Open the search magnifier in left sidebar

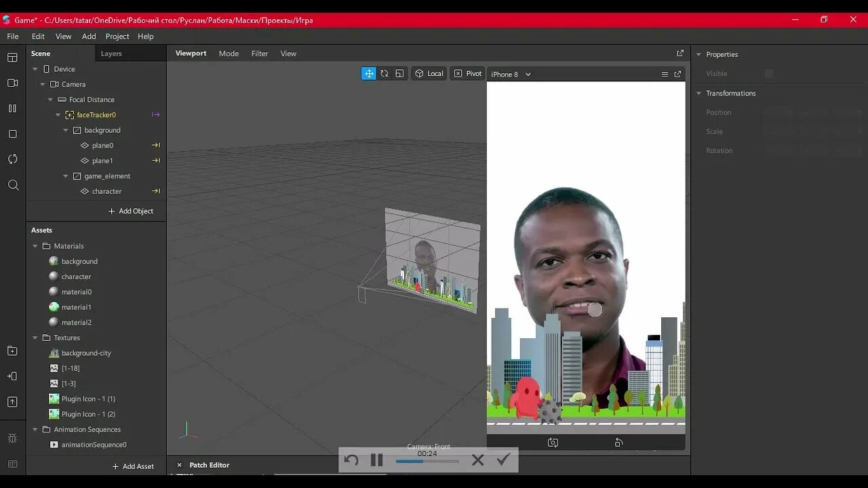(x=13, y=185)
